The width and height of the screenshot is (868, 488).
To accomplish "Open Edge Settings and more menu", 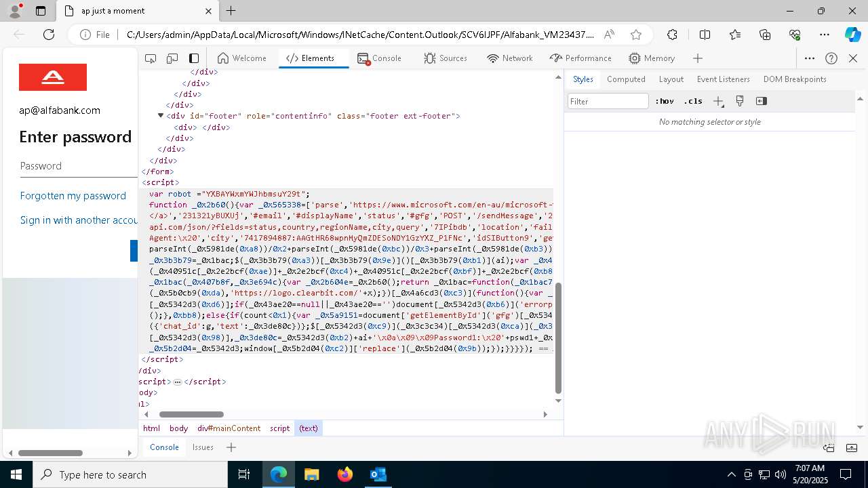I will (825, 35).
